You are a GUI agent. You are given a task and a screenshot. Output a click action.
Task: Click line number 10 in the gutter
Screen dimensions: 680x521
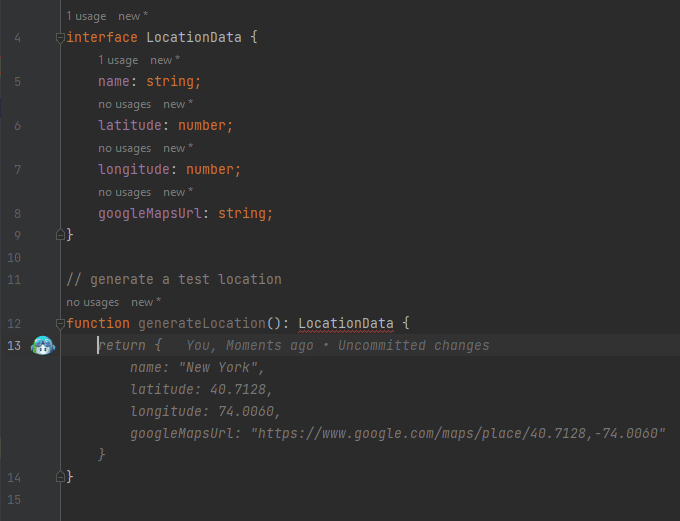14,258
